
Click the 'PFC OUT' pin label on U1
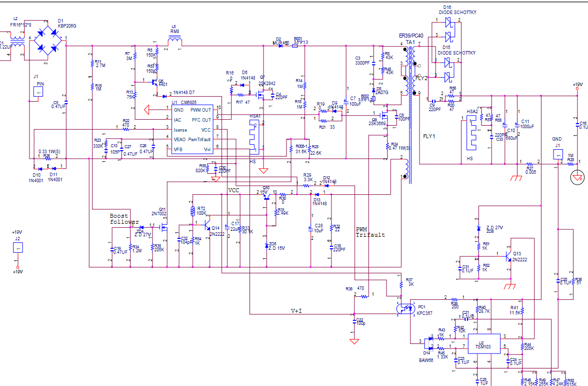(x=201, y=120)
